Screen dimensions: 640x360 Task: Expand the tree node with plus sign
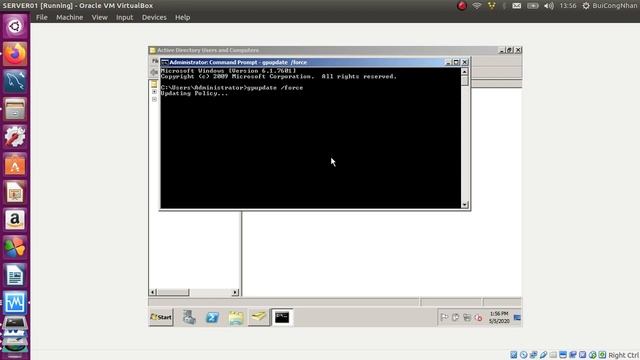(x=154, y=92)
